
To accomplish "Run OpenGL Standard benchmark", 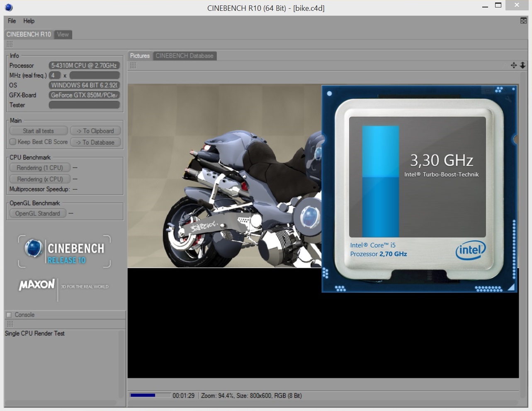I will point(38,213).
